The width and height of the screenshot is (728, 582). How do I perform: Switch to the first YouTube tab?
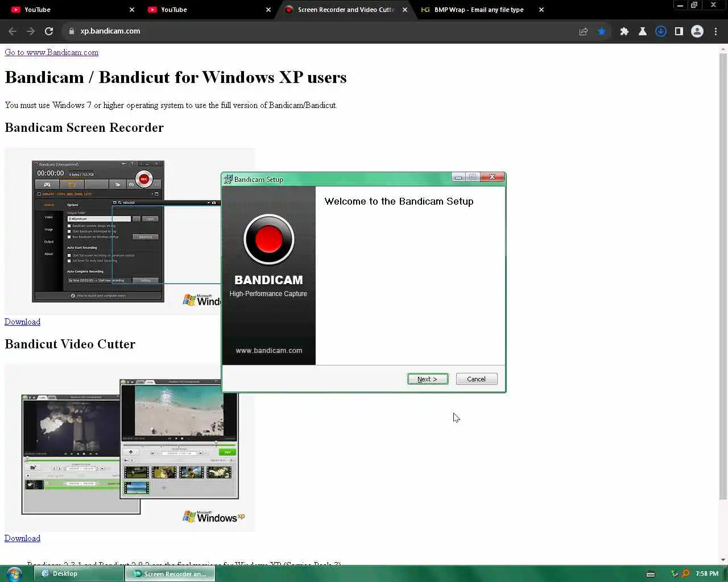[x=71, y=10]
